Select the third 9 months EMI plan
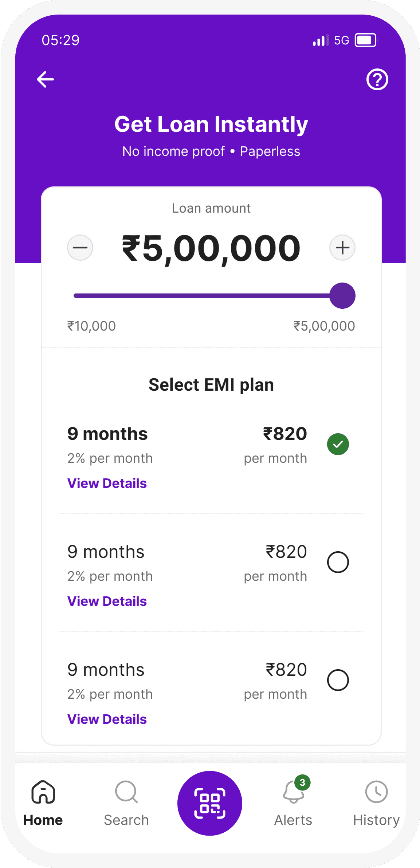Screen dimensions: 420x868 338,680
